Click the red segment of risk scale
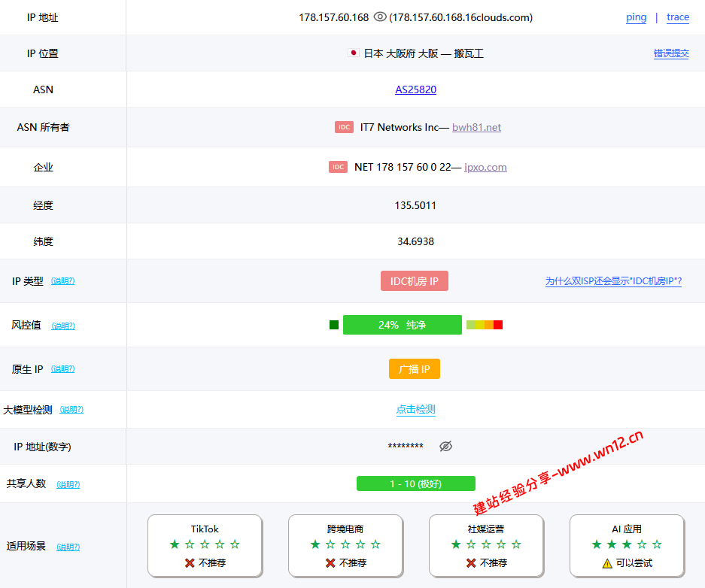The height and width of the screenshot is (588, 705). click(498, 325)
